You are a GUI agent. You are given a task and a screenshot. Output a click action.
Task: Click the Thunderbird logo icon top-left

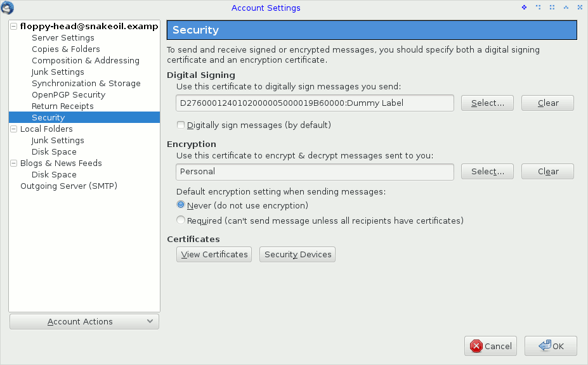[8, 7]
